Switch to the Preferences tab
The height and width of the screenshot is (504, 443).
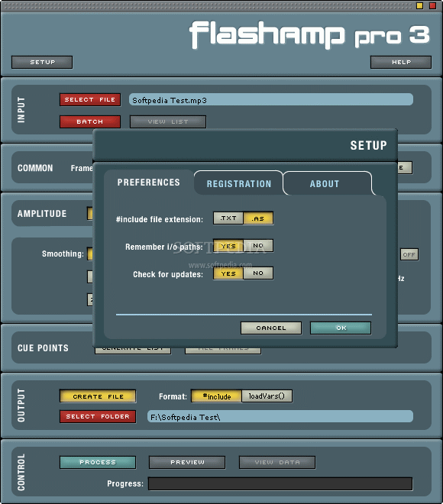pos(148,183)
